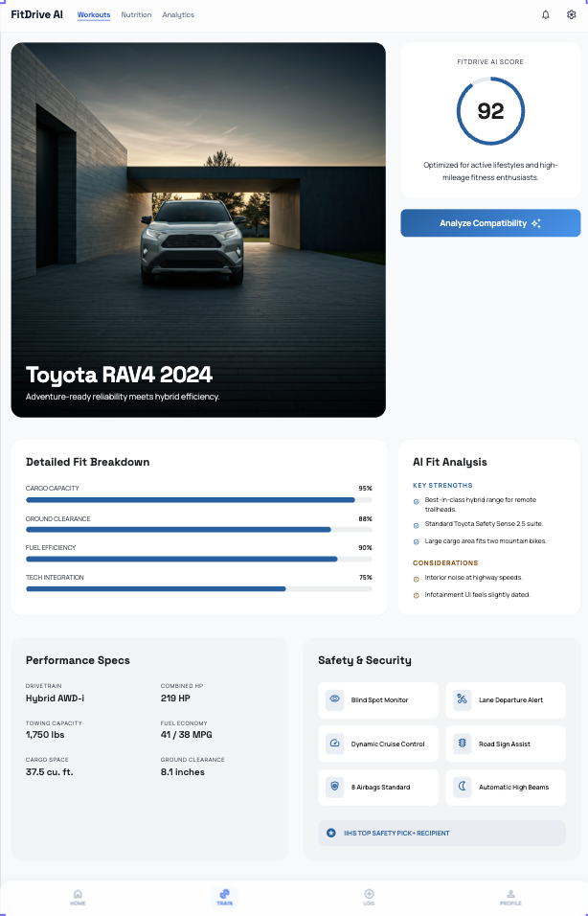
Task: Click the 37.5 cu. ft. cargo value
Action: tap(50, 772)
